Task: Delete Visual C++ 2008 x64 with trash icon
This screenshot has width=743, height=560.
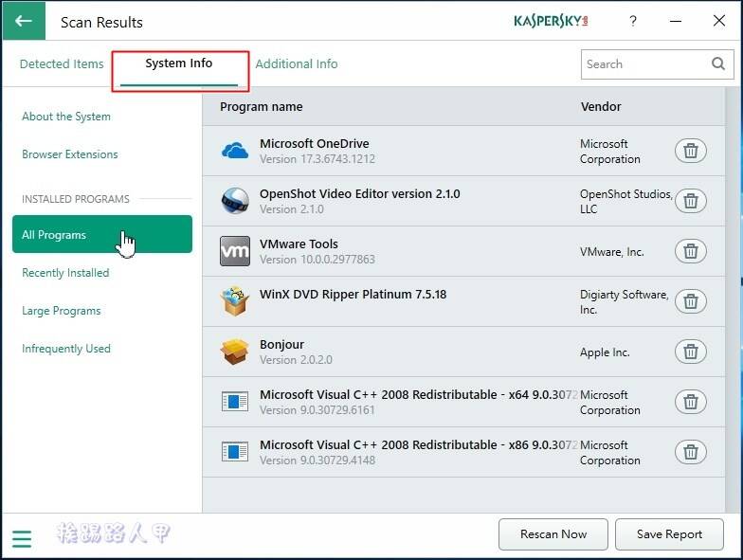Action: (690, 402)
